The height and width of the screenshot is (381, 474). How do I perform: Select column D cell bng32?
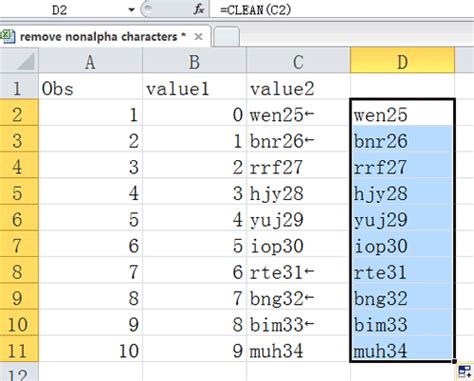(x=402, y=297)
